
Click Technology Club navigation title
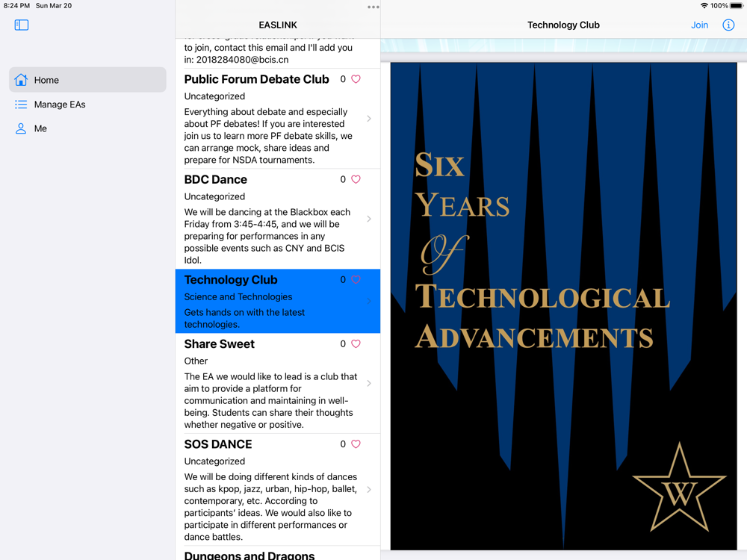(x=563, y=25)
